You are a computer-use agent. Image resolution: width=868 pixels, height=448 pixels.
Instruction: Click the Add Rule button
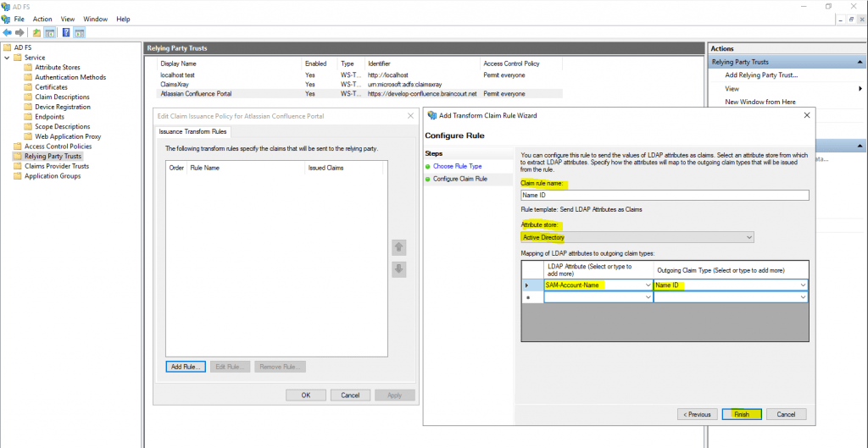click(x=186, y=367)
